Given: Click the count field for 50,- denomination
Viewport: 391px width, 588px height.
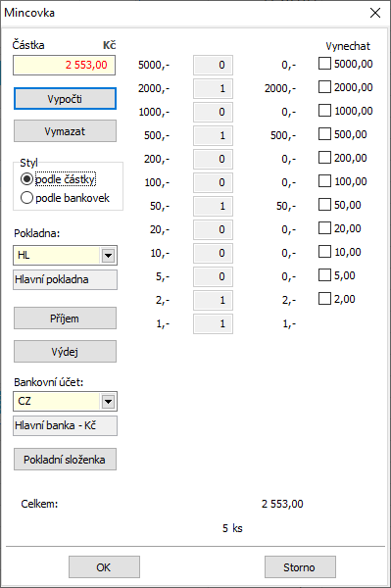Looking at the screenshot, I should click(213, 206).
